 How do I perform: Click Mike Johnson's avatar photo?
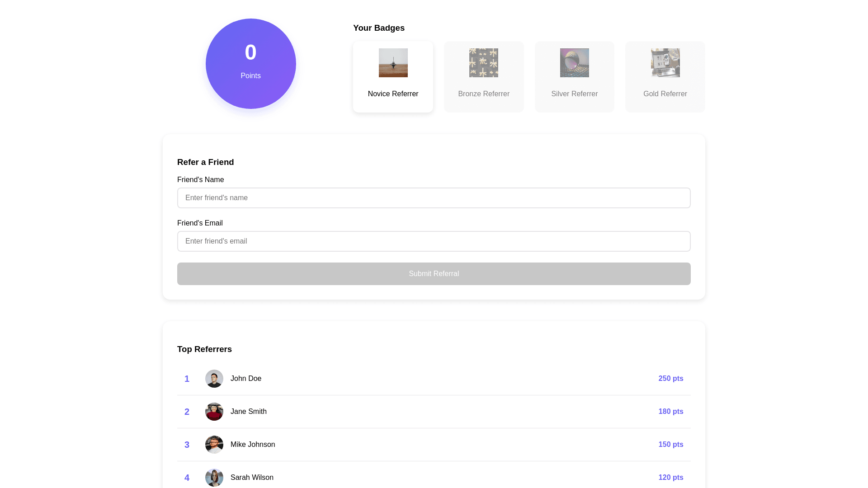[214, 445]
